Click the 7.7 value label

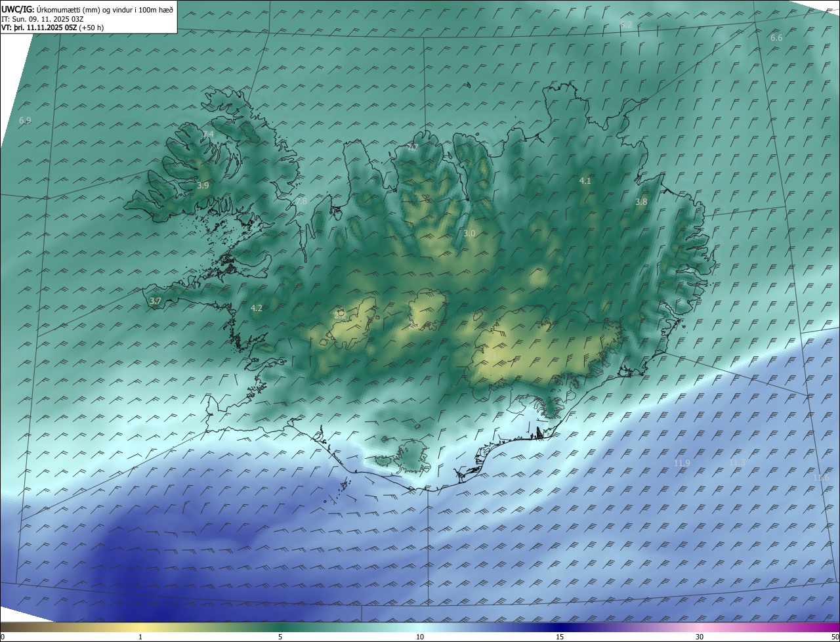[x=413, y=148]
